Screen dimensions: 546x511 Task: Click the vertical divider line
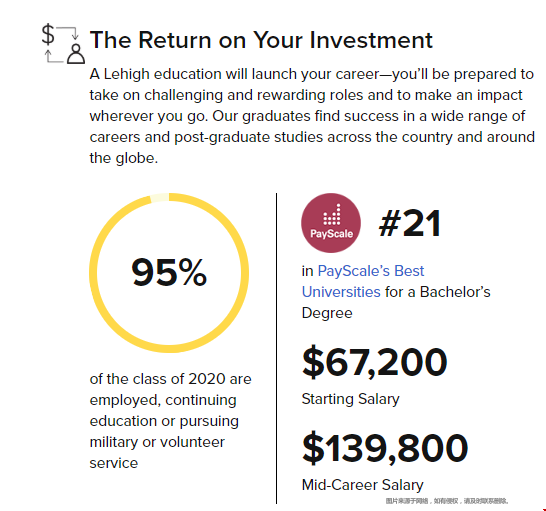(x=276, y=348)
